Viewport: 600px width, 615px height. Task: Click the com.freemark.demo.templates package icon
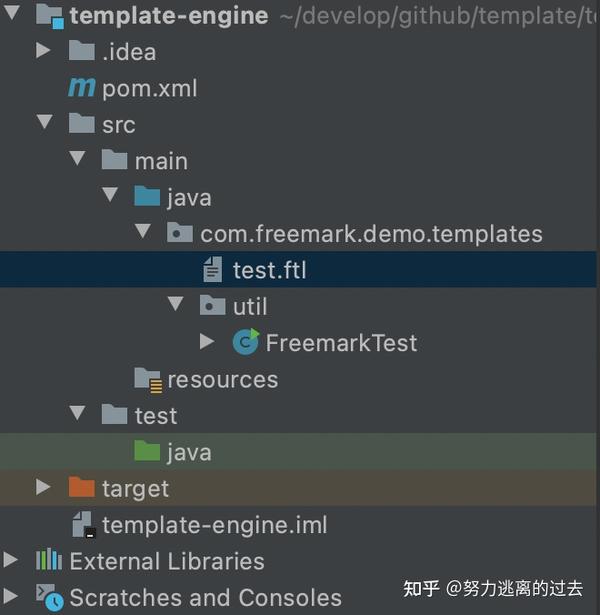point(180,234)
